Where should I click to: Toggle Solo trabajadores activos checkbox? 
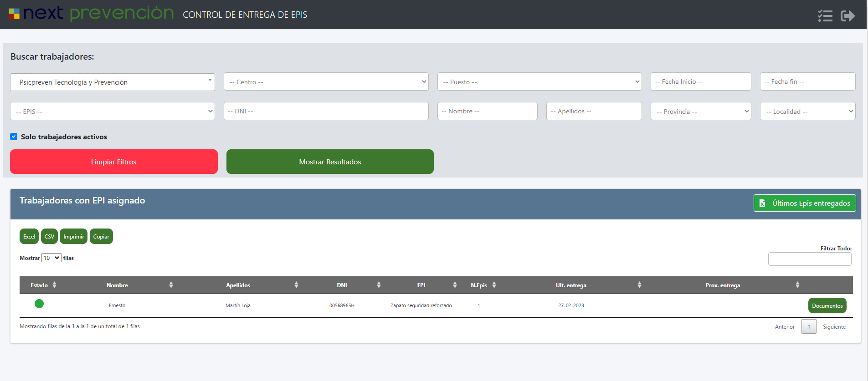pos(14,137)
